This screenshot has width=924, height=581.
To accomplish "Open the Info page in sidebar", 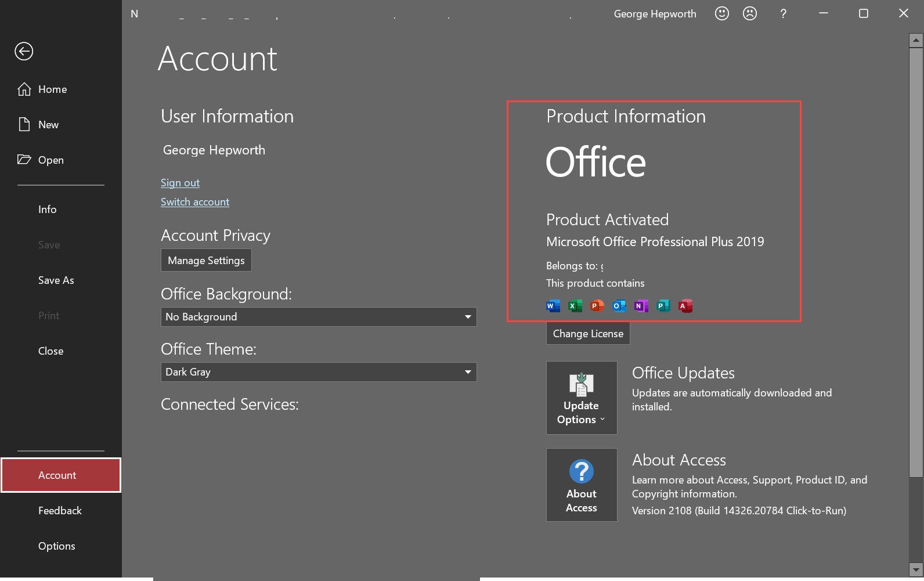I will click(48, 210).
